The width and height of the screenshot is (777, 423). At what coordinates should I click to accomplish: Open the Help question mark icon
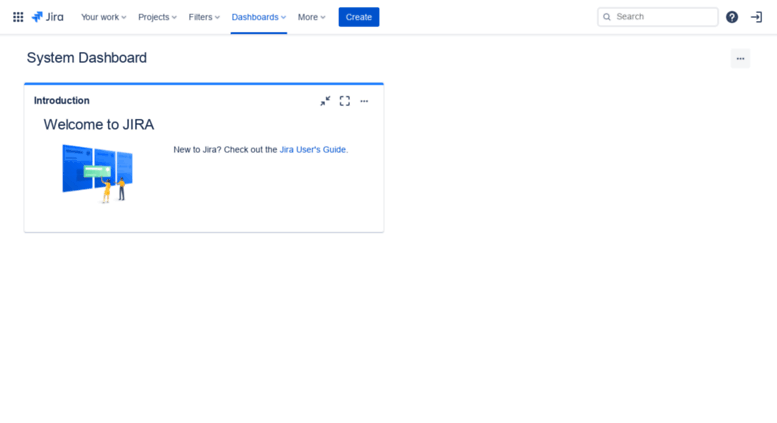coord(732,17)
